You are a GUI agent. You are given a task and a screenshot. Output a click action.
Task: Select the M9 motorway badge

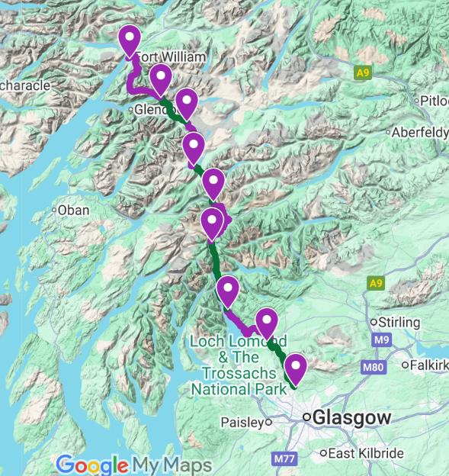coord(382,339)
